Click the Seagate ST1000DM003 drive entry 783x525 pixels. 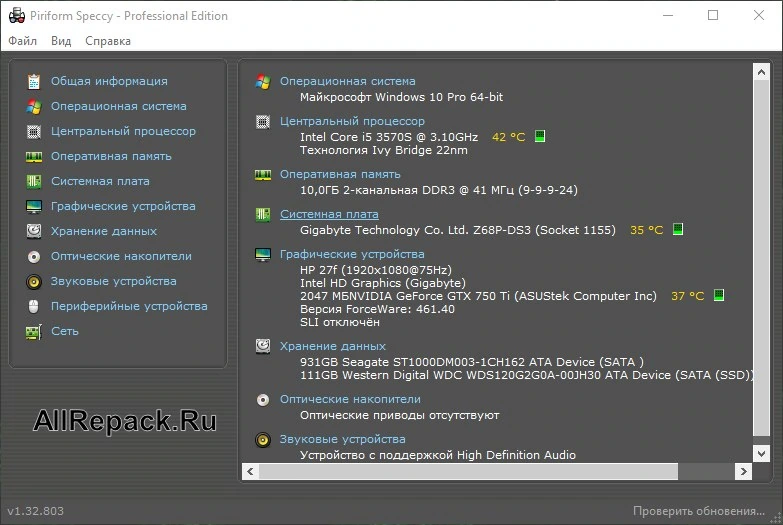471,362
